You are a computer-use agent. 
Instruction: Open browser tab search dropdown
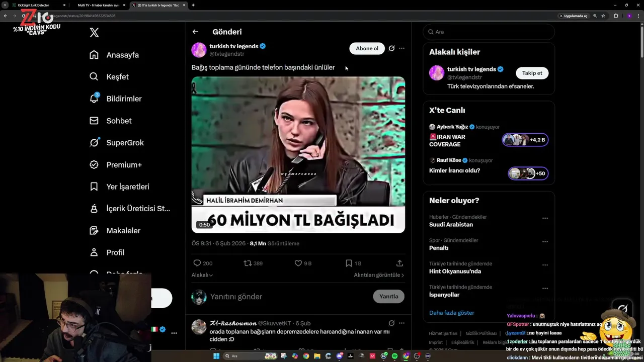pos(5,5)
